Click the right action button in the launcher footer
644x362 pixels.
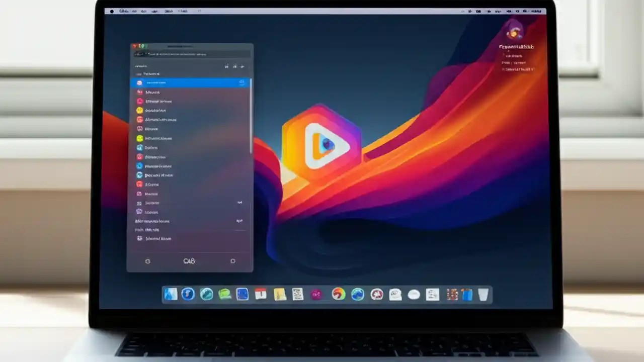(232, 261)
